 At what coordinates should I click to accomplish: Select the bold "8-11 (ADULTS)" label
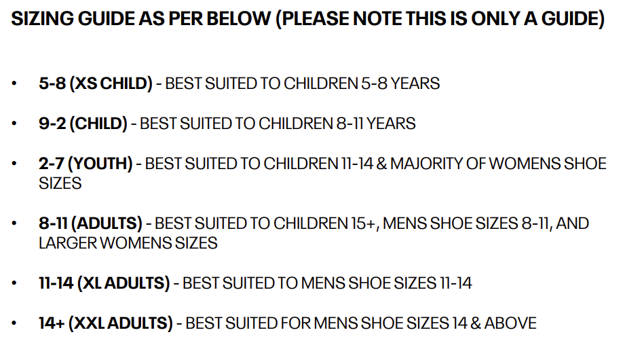point(90,223)
